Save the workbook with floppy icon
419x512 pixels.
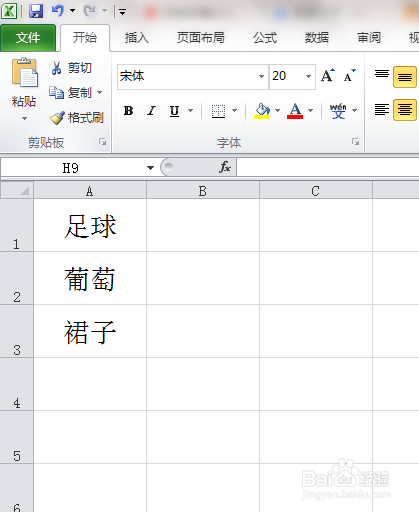pos(36,11)
